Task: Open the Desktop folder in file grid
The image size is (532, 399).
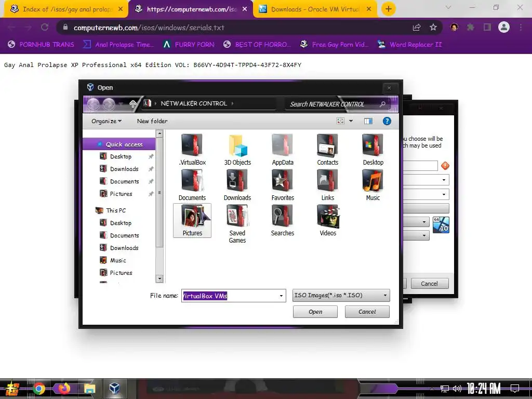Action: coord(373,149)
